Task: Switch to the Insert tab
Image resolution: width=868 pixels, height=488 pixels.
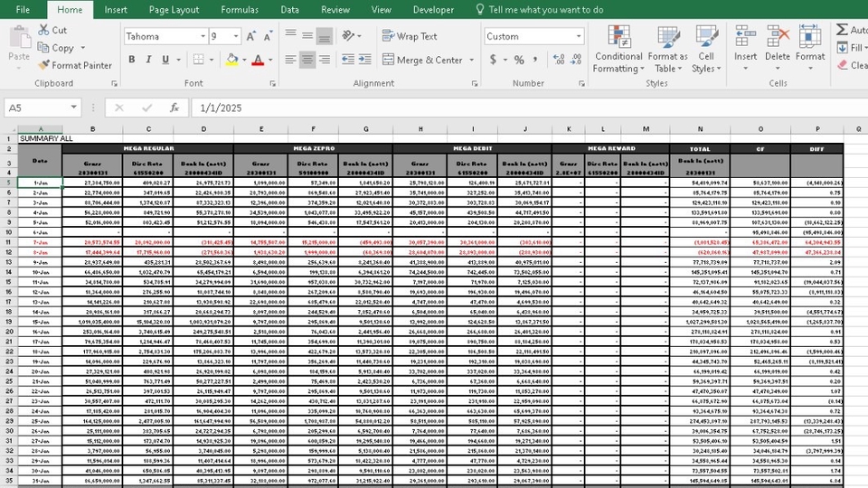Action: pos(116,9)
